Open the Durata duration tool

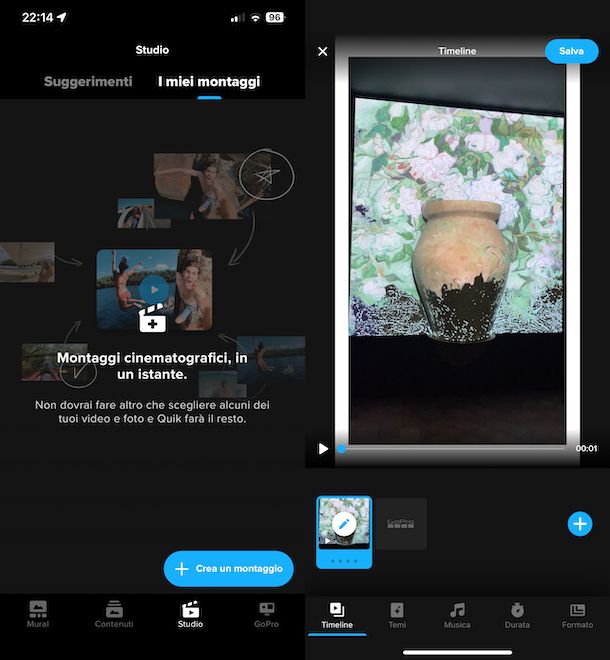click(x=517, y=615)
